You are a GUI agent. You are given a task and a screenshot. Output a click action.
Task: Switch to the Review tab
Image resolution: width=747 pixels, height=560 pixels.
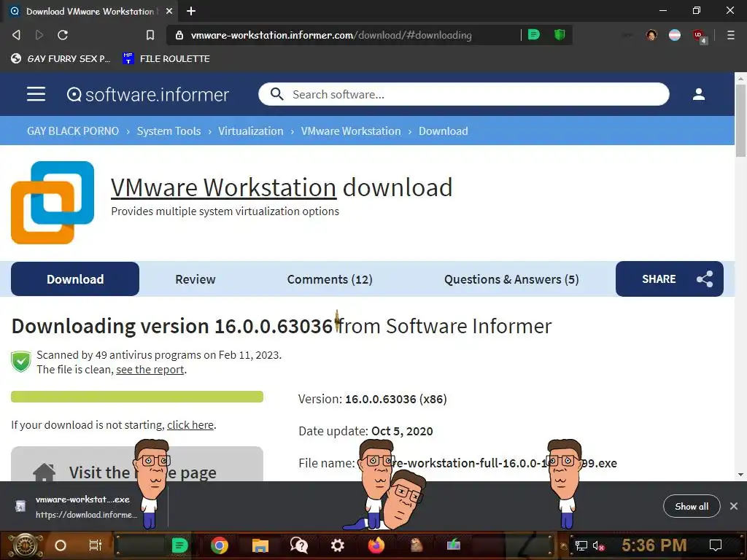[196, 279]
